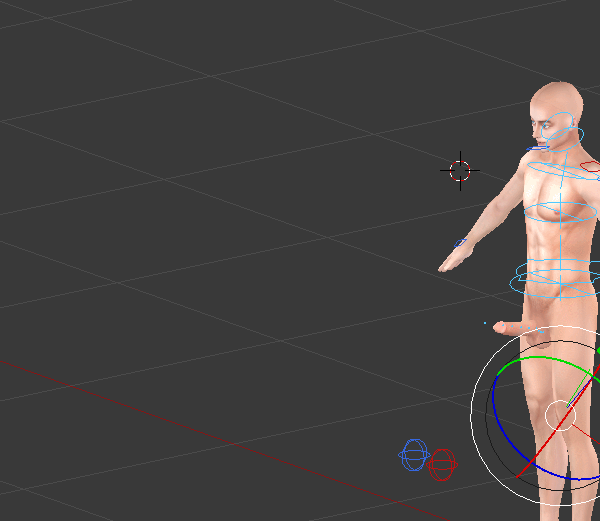Select the upper shoulder ring control
This screenshot has width=600, height=521.
click(x=562, y=171)
